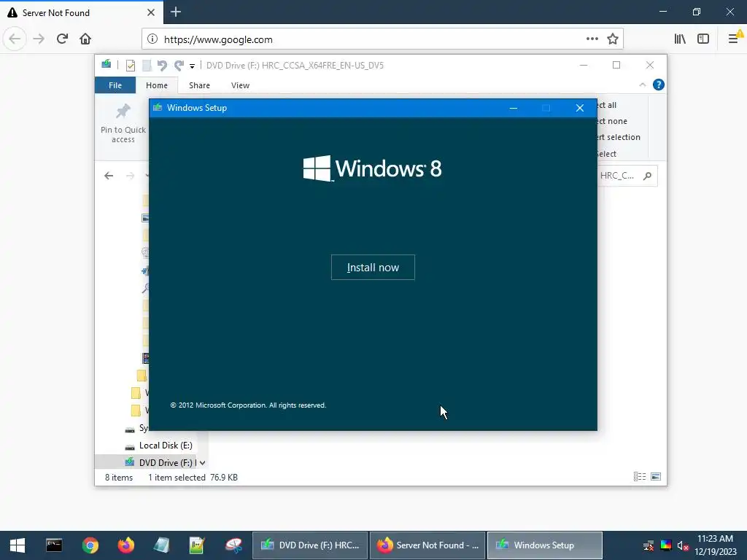Click Pin to Quick access in Explorer
This screenshot has width=747, height=560.
click(123, 123)
